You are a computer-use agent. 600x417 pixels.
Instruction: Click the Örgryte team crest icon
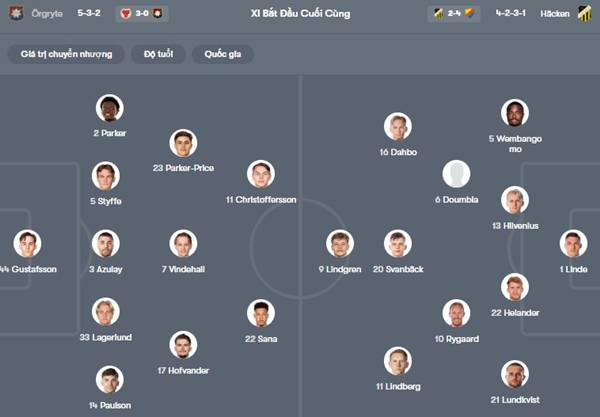coord(16,13)
